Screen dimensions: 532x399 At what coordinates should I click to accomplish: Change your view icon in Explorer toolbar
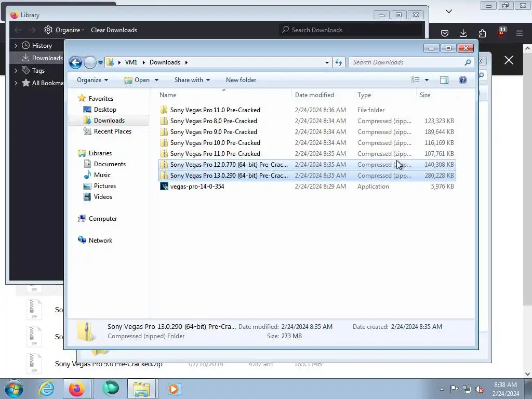click(415, 80)
